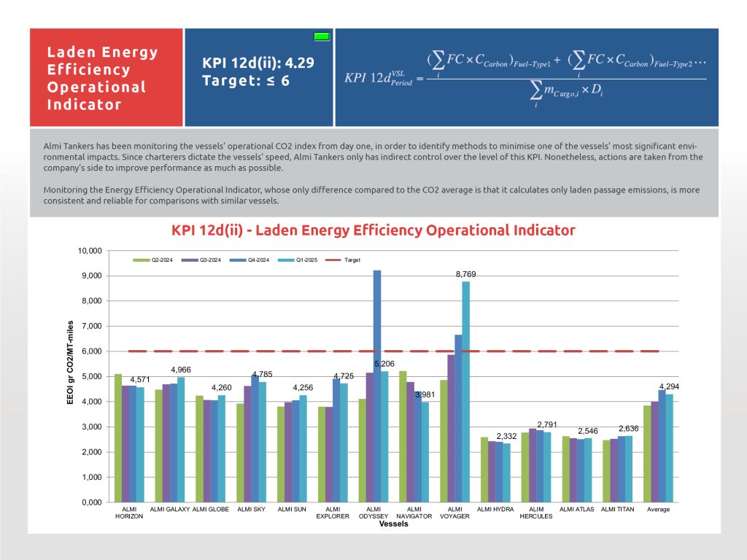Click the ALMI SKY axis label
Image resolution: width=747 pixels, height=560 pixels.
tap(251, 510)
